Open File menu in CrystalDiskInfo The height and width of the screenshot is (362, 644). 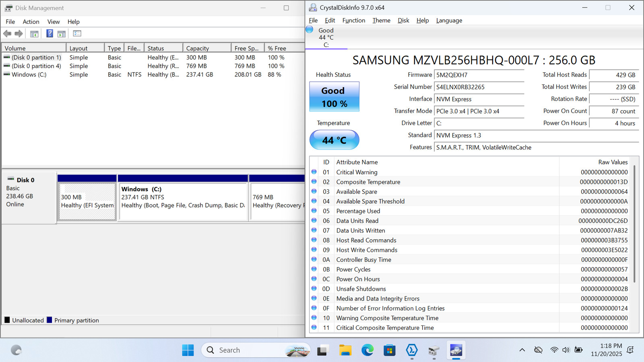313,21
